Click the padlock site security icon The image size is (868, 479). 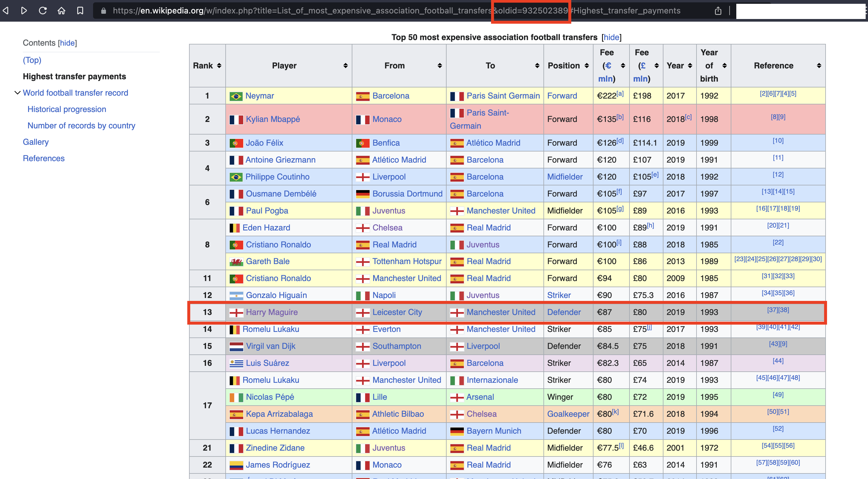pyautogui.click(x=104, y=11)
